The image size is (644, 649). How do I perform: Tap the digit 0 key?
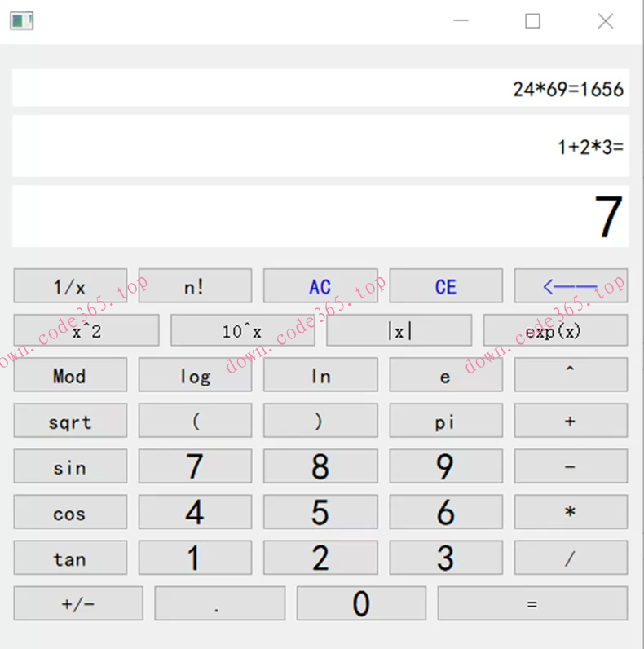[x=361, y=603]
